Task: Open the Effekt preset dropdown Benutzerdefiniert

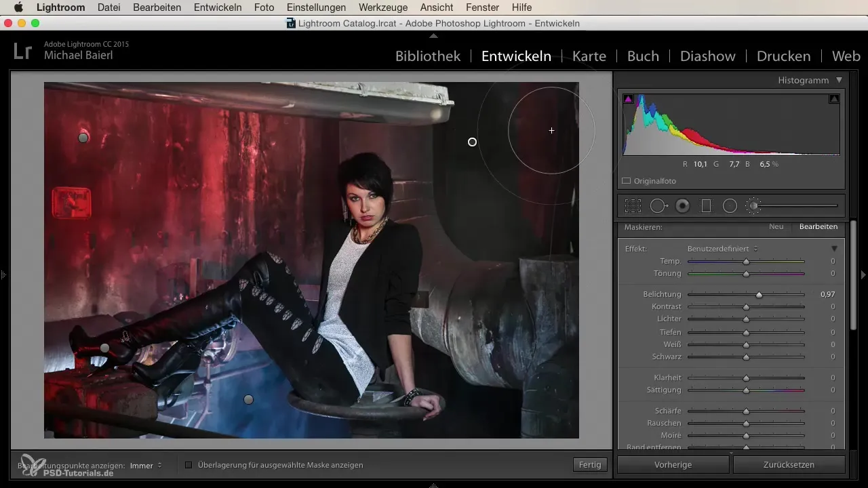Action: click(722, 249)
